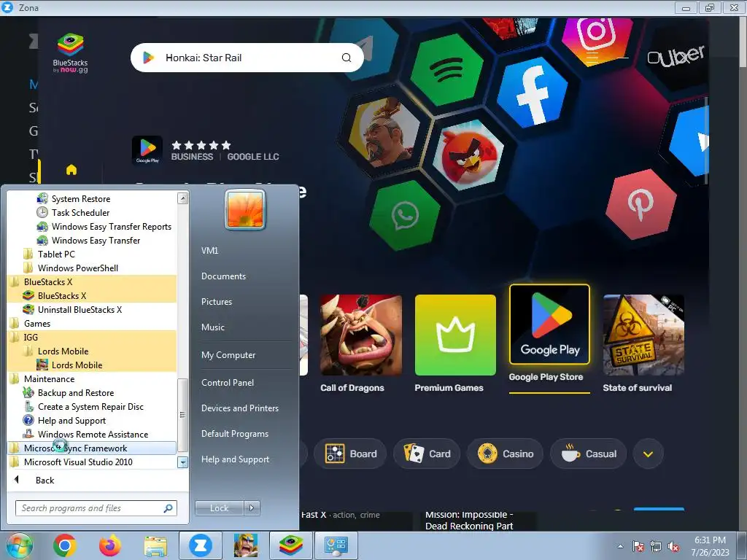Open Google Chrome from the taskbar
Image resolution: width=747 pixels, height=560 pixels.
tap(65, 545)
